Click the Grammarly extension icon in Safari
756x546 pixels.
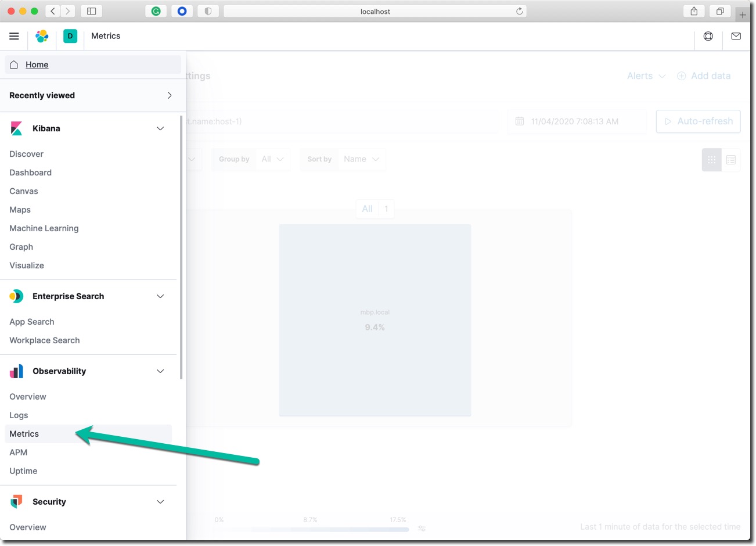(x=156, y=11)
